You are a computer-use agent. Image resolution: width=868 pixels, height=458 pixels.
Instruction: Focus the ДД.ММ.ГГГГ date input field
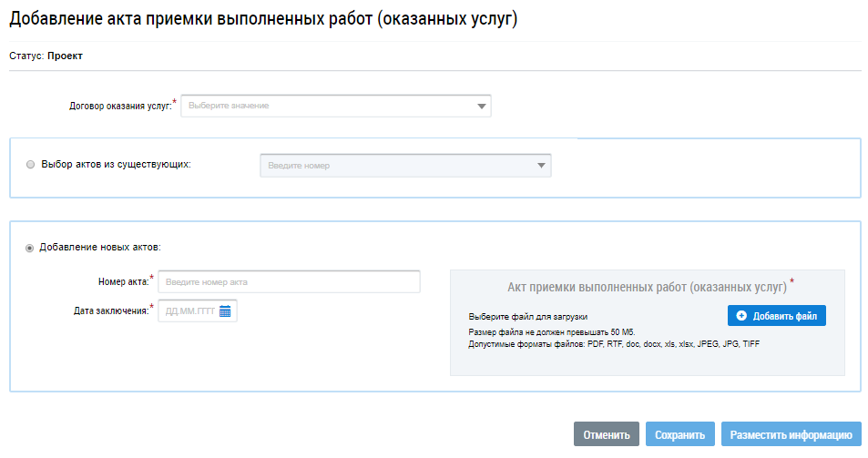(189, 311)
